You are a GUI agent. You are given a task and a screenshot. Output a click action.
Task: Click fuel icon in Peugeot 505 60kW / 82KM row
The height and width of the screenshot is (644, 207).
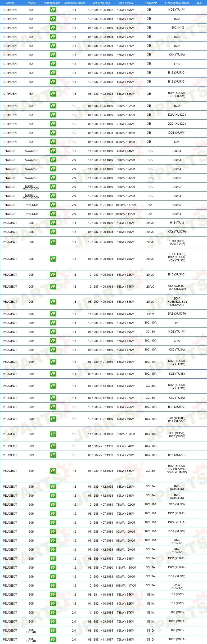tap(53, 604)
